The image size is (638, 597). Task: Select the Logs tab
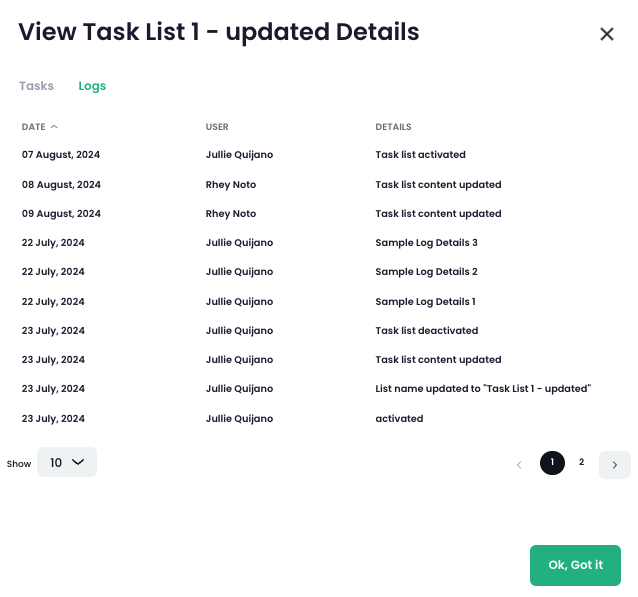coord(92,86)
